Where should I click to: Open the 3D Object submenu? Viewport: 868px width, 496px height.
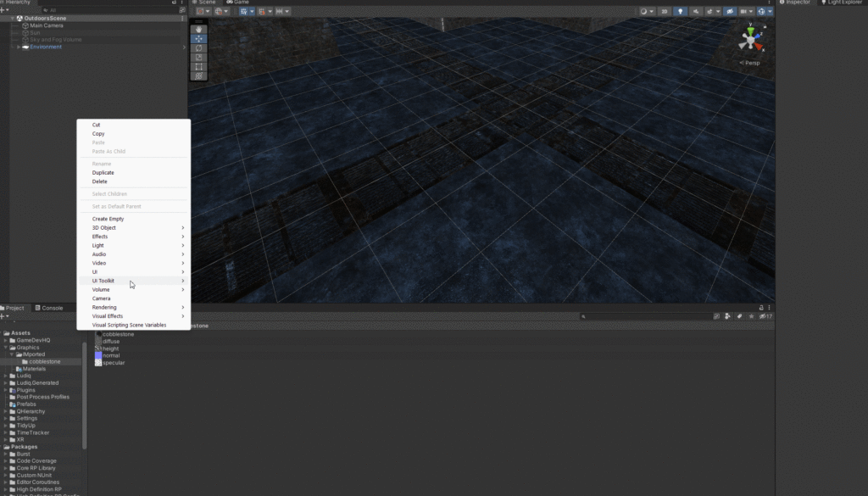(104, 227)
